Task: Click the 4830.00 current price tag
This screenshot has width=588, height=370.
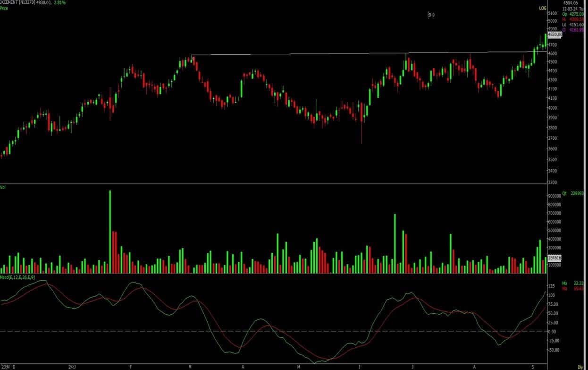Action: pos(555,34)
